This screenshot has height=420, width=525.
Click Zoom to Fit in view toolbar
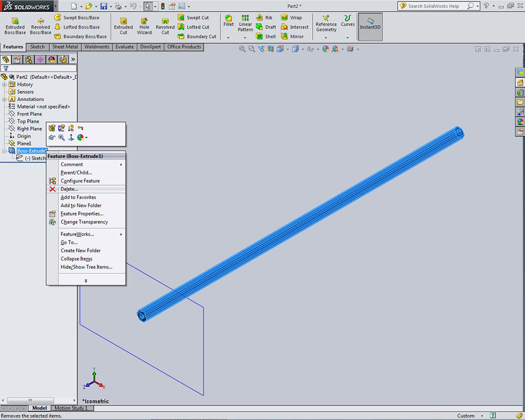coord(243,49)
